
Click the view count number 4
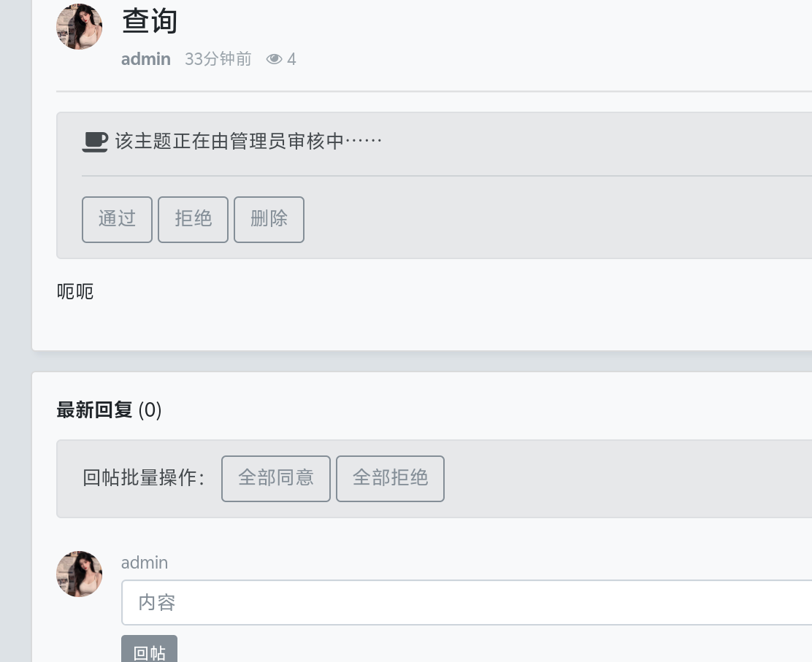point(291,59)
